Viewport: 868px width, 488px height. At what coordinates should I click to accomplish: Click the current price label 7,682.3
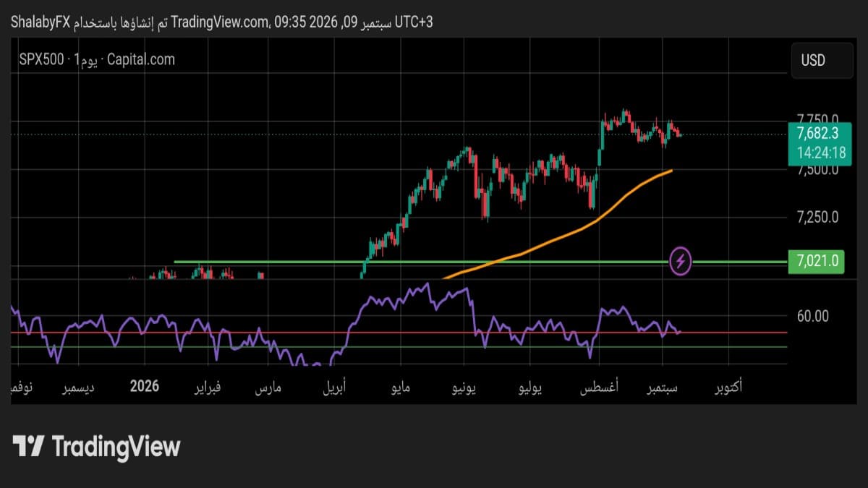(x=817, y=133)
